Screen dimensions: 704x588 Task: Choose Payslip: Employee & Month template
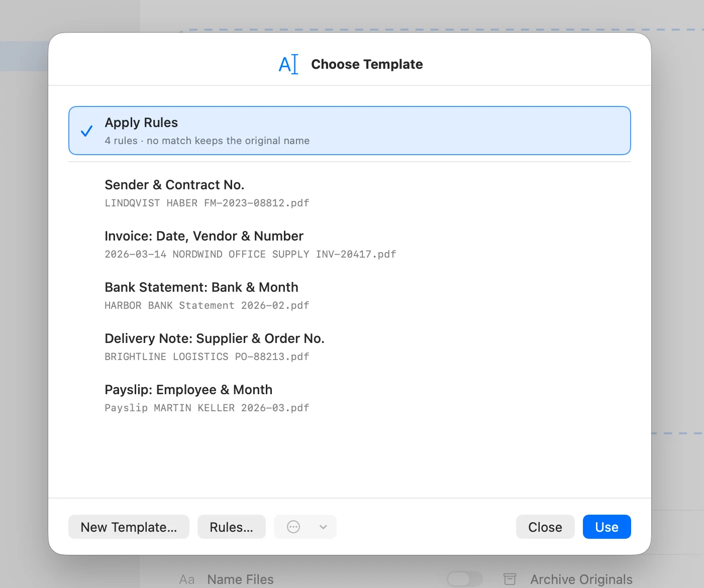[x=349, y=398]
